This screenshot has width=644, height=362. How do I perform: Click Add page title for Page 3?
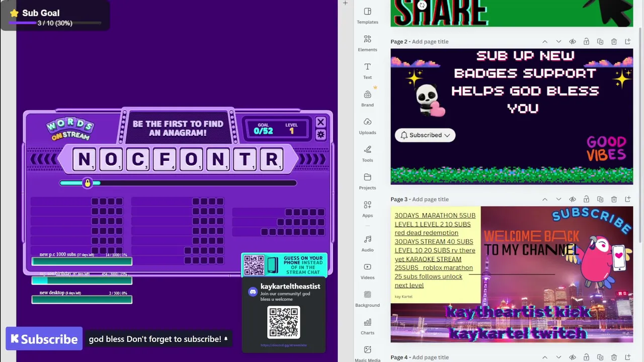[x=430, y=200]
